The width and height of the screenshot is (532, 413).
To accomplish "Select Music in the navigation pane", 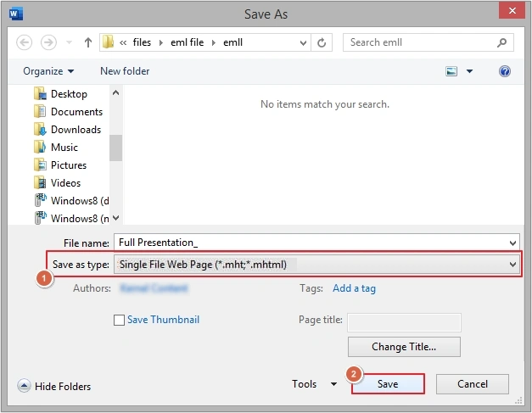I will [64, 148].
